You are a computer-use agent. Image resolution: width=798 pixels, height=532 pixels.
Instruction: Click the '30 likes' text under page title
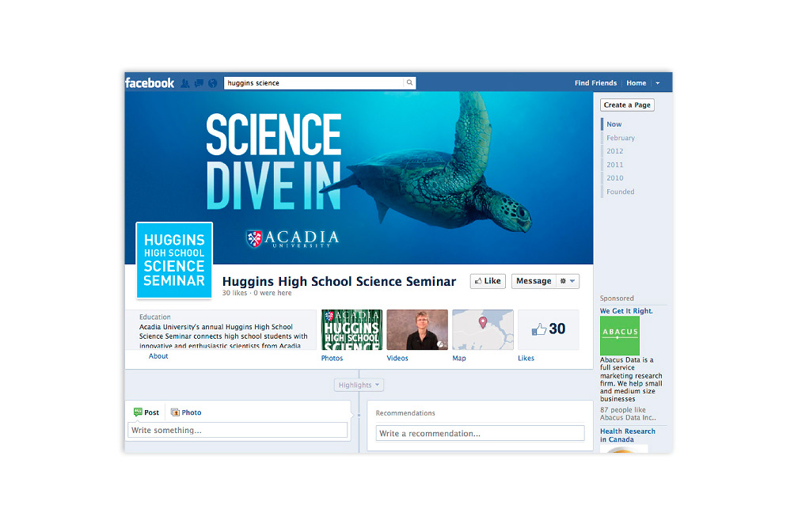(x=234, y=293)
